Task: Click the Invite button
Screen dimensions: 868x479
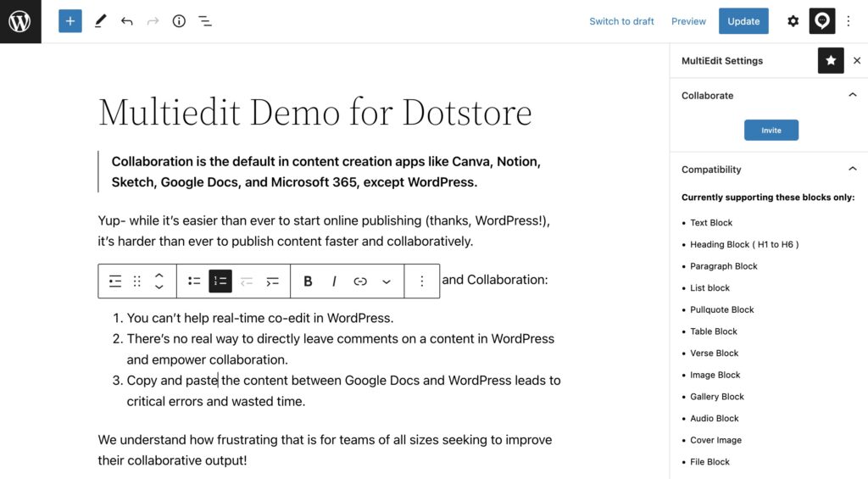Action: click(x=771, y=130)
